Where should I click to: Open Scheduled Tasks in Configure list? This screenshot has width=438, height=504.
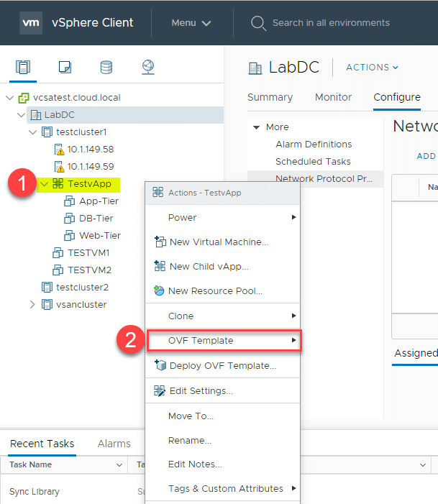coord(313,161)
